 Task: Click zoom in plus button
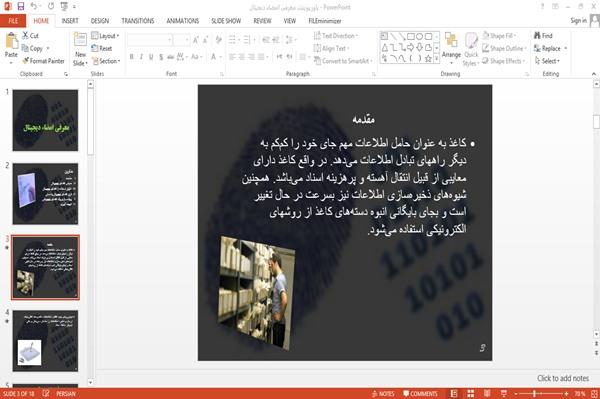tap(566, 394)
